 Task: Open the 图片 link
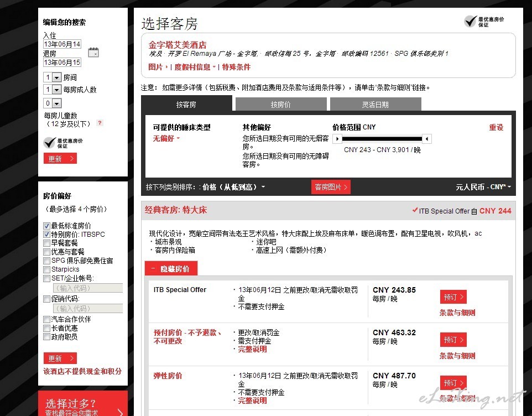pos(158,67)
